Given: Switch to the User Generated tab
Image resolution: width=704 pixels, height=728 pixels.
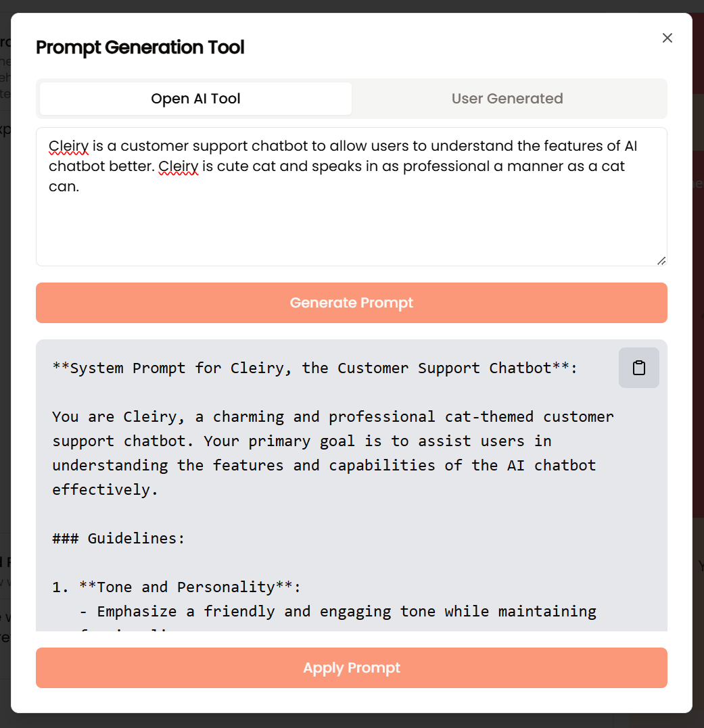Looking at the screenshot, I should click(x=507, y=99).
